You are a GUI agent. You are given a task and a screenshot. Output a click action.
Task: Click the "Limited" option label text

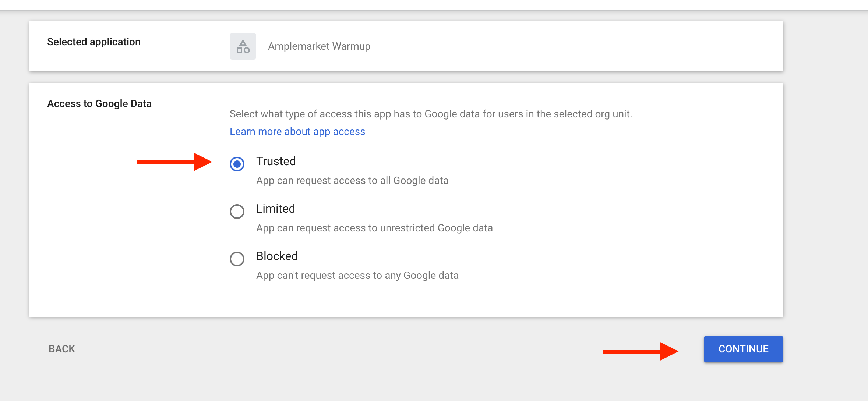point(275,209)
